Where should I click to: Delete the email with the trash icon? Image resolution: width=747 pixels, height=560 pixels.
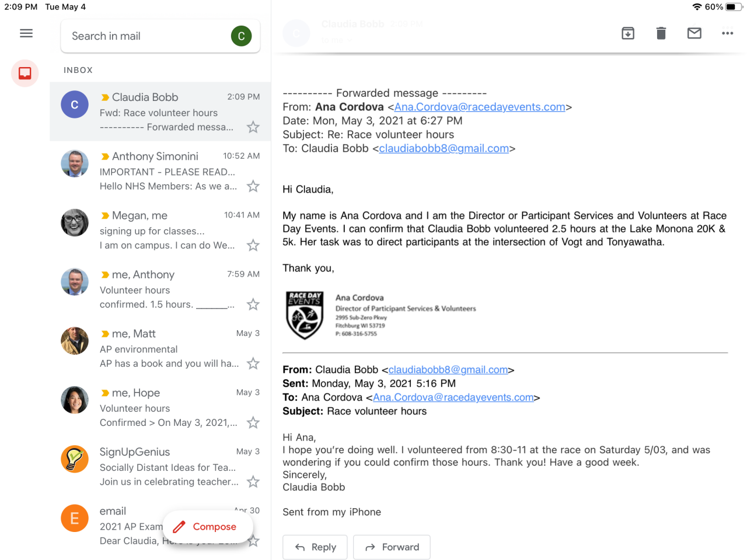click(x=661, y=33)
